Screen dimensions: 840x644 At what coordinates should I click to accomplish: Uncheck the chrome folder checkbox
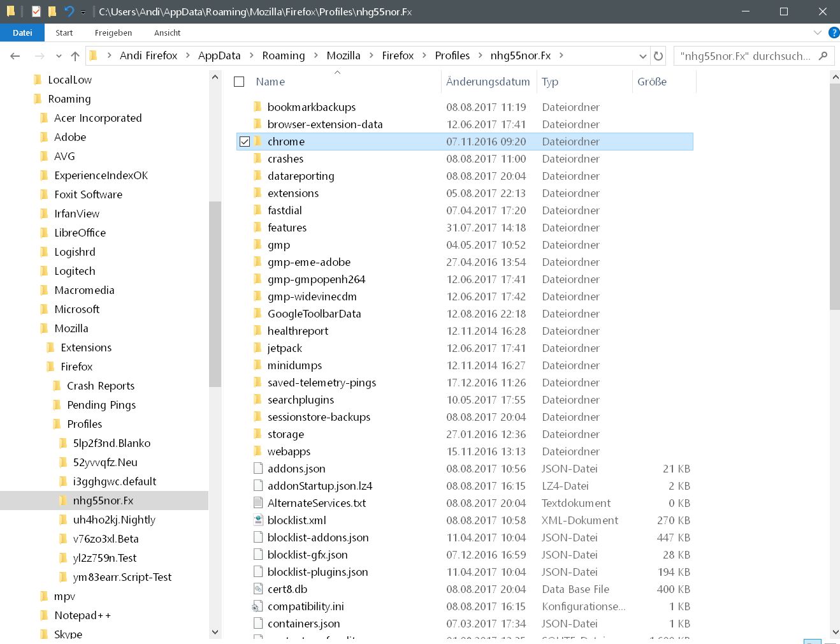[x=245, y=142]
